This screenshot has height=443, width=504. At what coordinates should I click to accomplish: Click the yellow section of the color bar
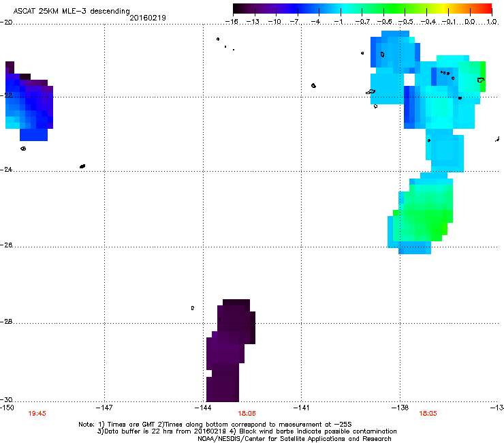pyautogui.click(x=443, y=8)
